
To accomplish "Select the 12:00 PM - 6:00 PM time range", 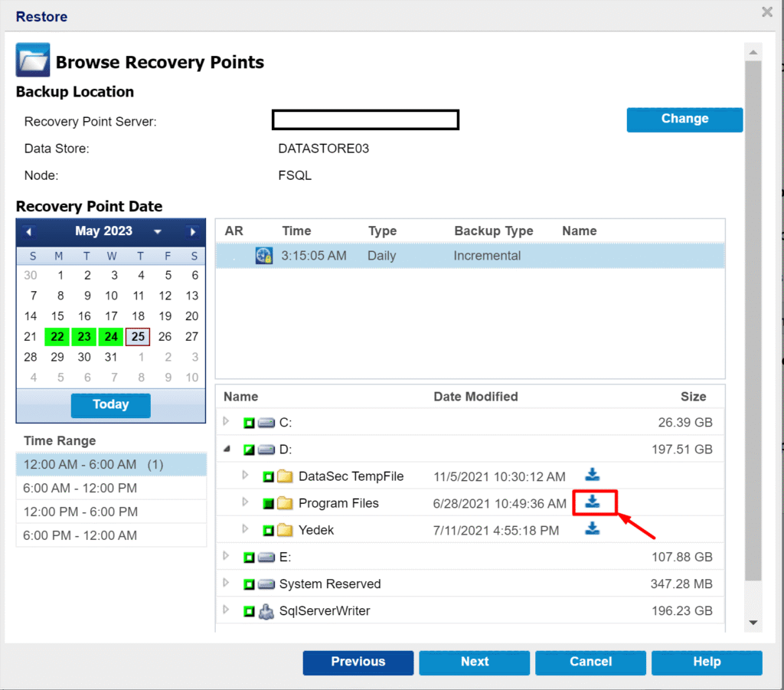I will click(80, 512).
